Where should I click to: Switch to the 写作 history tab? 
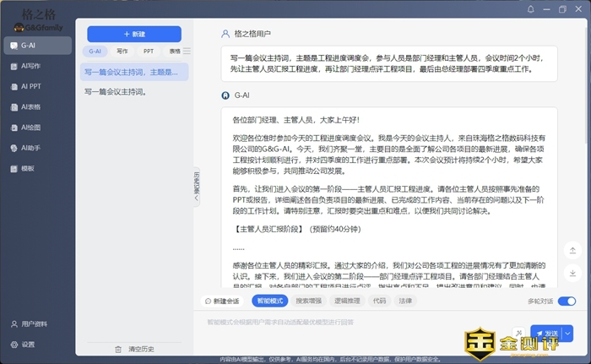122,51
